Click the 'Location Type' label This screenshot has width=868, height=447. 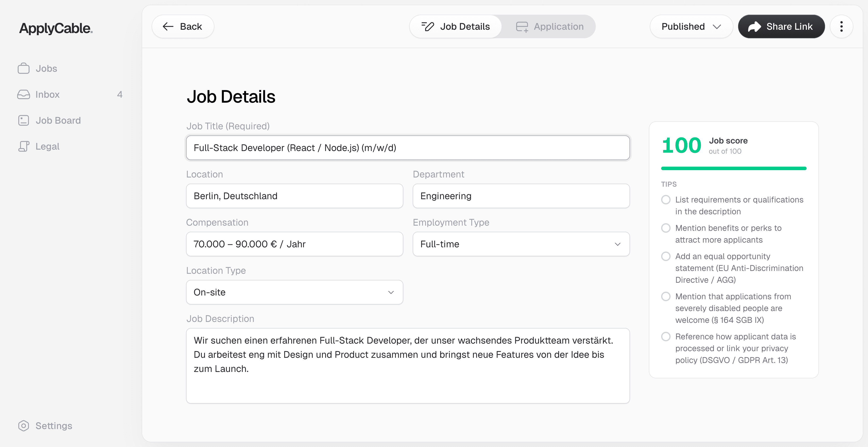[216, 270]
